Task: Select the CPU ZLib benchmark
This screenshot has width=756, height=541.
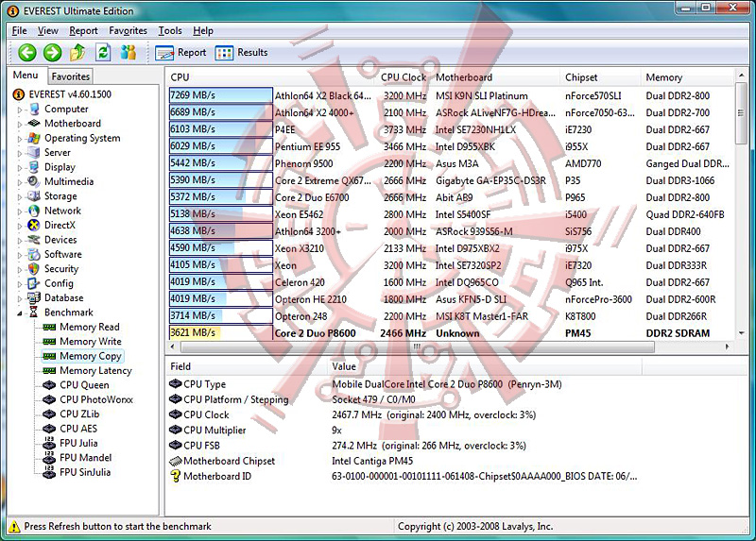Action: (79, 414)
